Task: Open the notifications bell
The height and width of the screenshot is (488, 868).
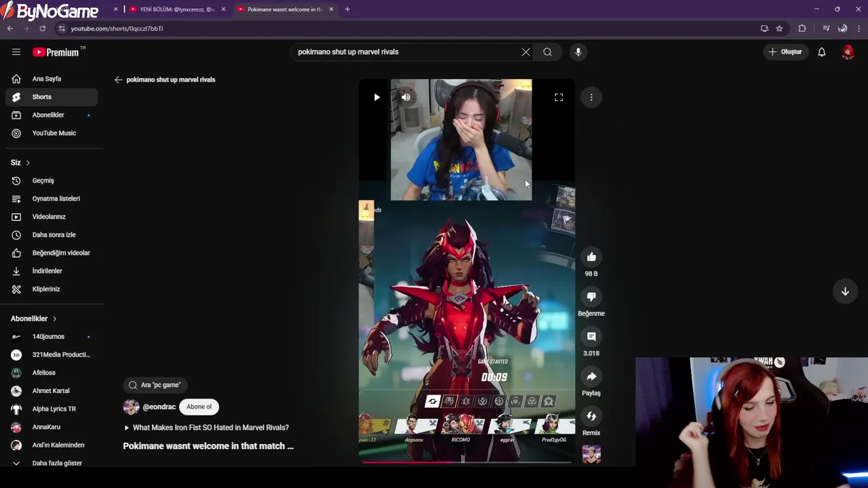Action: (821, 52)
